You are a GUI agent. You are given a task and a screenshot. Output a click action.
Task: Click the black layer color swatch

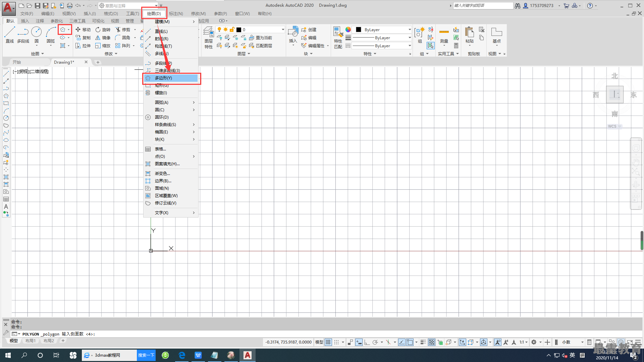coord(239,29)
